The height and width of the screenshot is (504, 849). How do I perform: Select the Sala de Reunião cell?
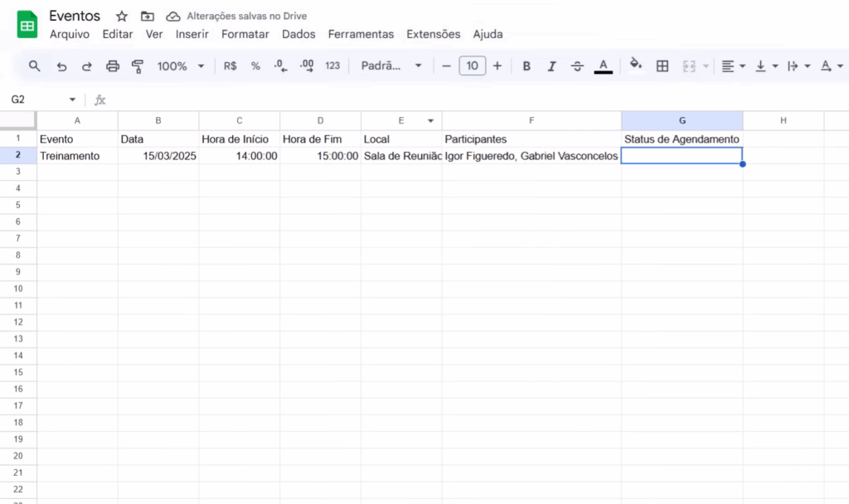pos(402,156)
